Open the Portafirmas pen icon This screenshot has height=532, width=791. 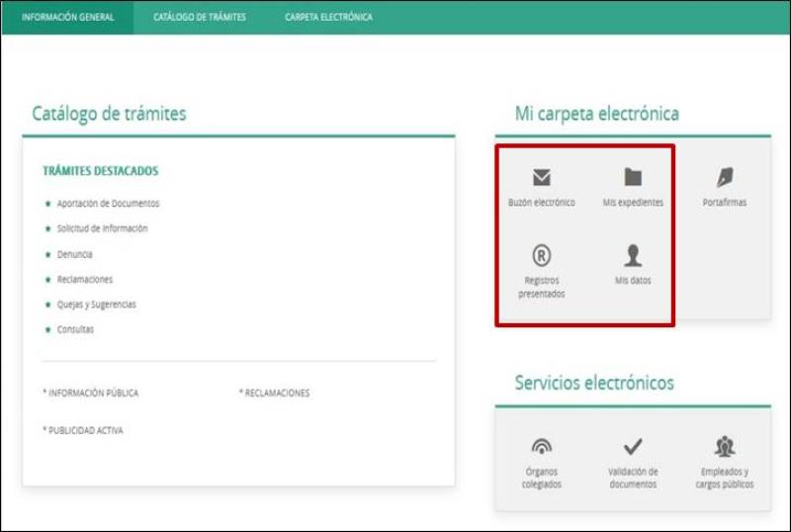tap(725, 178)
